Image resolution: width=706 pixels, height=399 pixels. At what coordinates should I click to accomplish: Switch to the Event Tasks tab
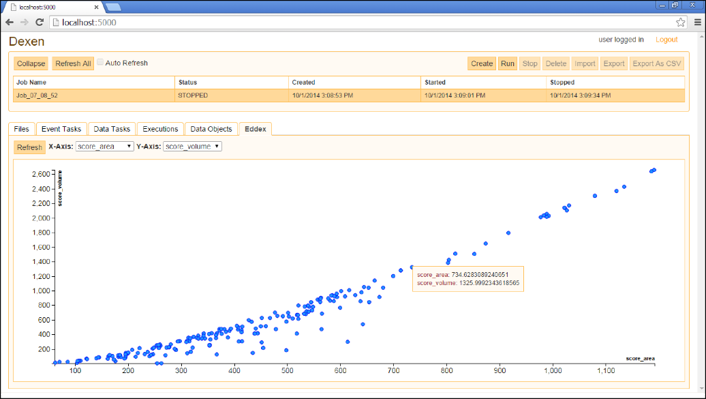[x=61, y=129]
